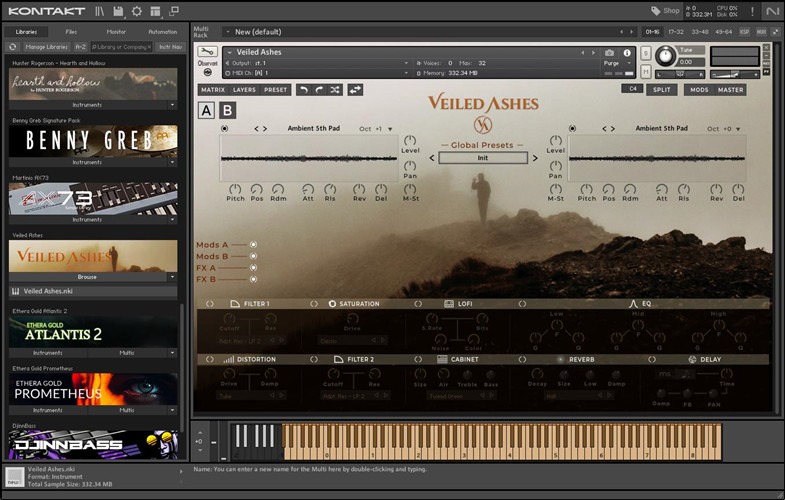The image size is (785, 500).
Task: Click next global preset arrow
Action: (535, 158)
